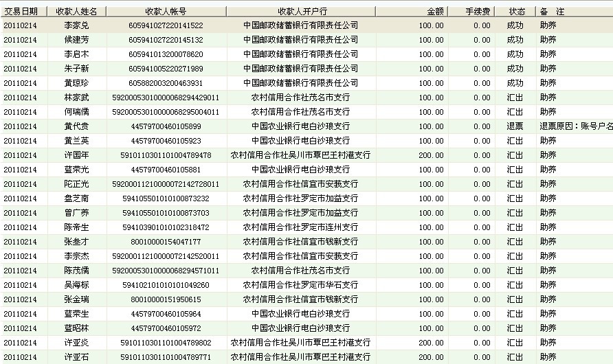Click account number 5910110301101004789802
The image size is (613, 364).
point(166,343)
